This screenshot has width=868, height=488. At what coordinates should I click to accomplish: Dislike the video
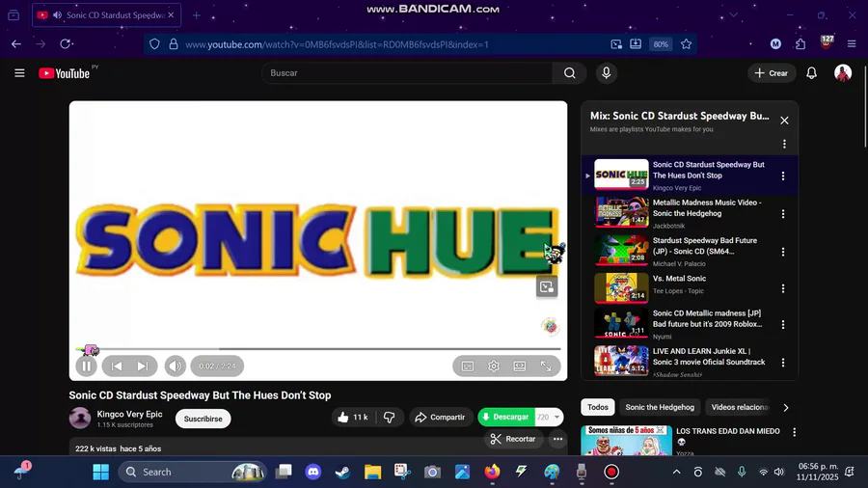point(390,418)
